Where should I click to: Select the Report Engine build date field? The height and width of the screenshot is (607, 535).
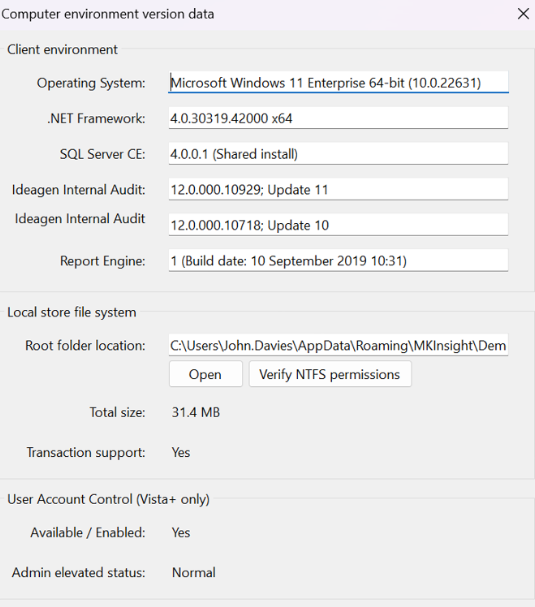tap(338, 261)
